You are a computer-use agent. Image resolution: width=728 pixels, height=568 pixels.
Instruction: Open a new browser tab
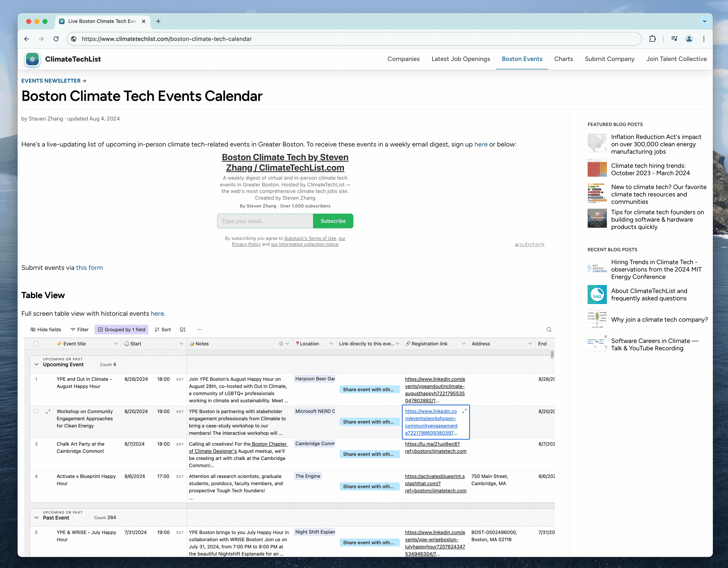point(158,21)
